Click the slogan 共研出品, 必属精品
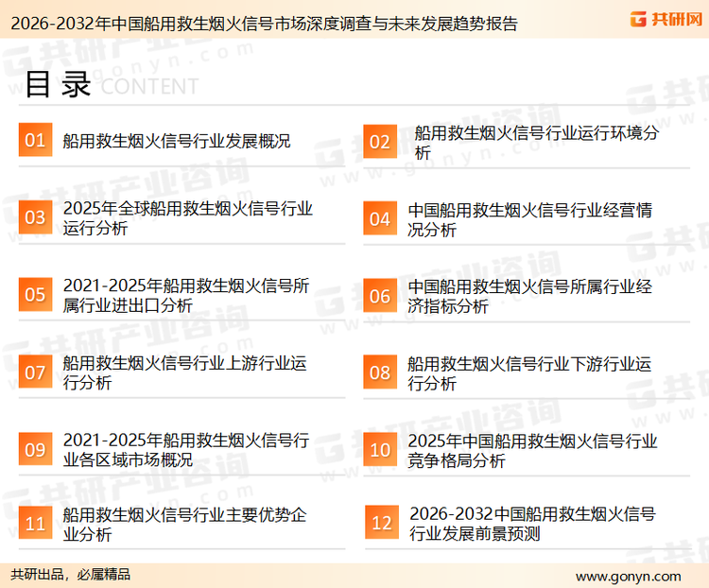 point(71,575)
